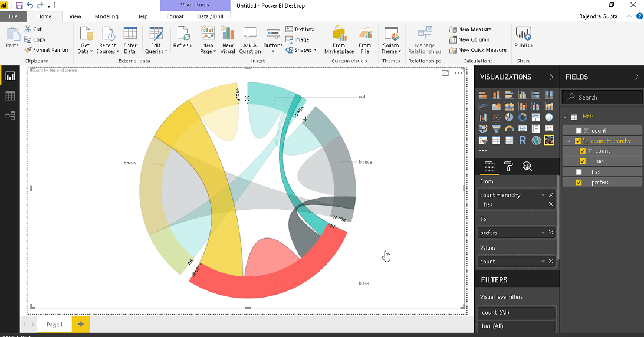Select the line chart visualization
The width and height of the screenshot is (644, 337).
tap(483, 106)
